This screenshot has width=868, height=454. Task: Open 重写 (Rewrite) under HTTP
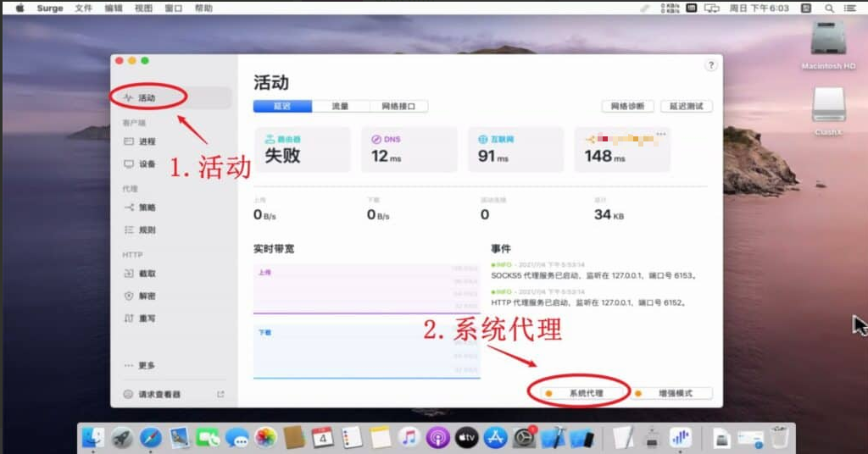pos(147,318)
